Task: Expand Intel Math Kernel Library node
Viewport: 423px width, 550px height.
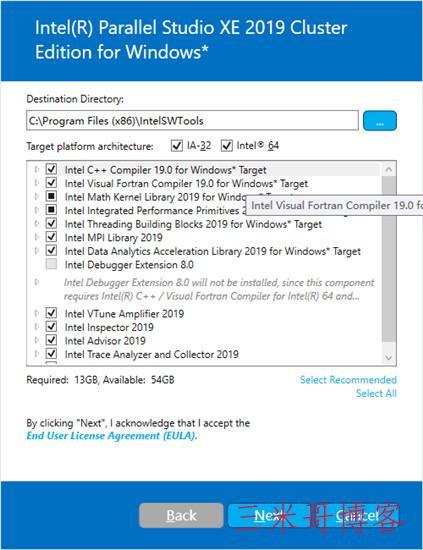Action: [x=36, y=196]
